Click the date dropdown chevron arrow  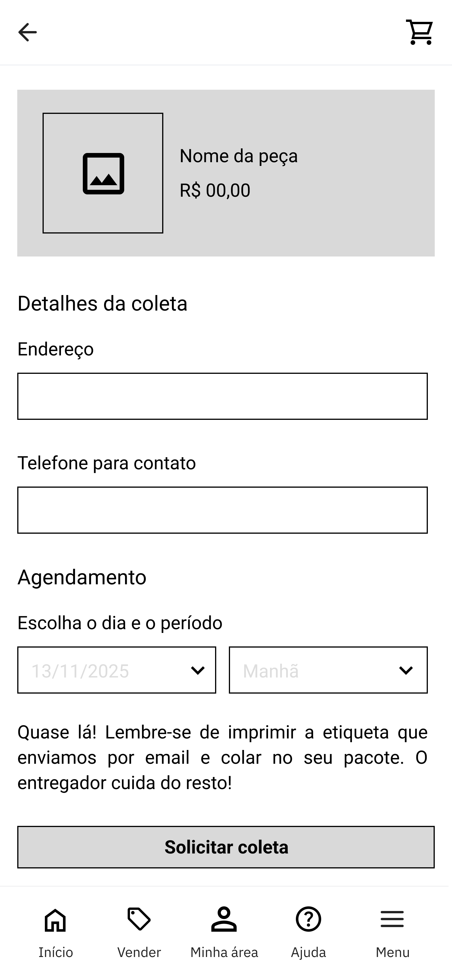point(198,670)
